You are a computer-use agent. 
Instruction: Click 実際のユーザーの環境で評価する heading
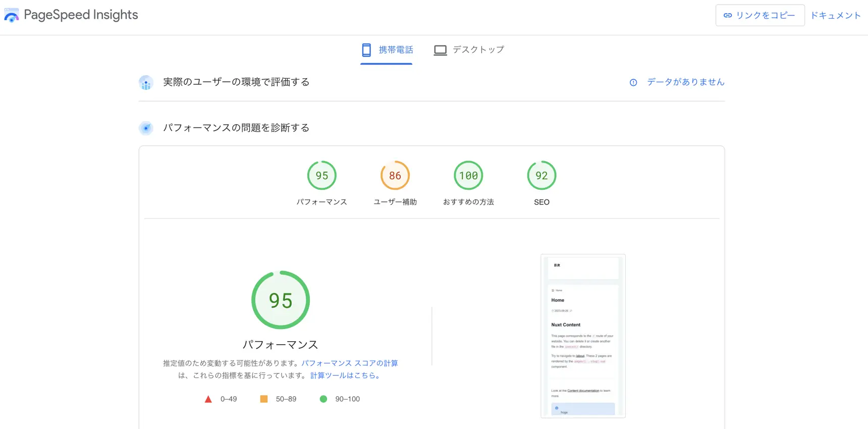click(x=236, y=82)
